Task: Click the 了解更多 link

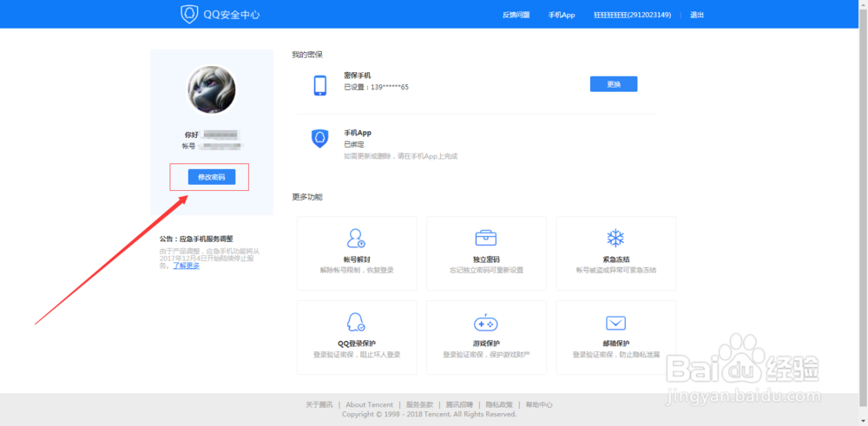Action: (x=186, y=265)
